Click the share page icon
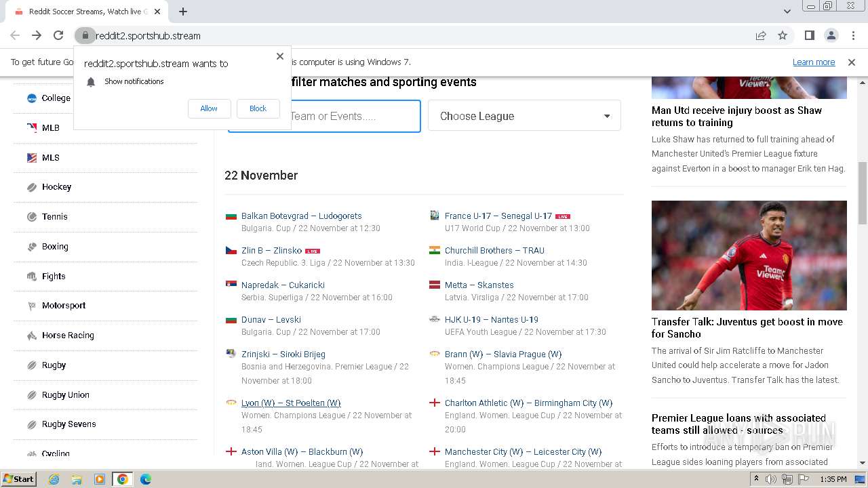Viewport: 868px width, 488px height. [761, 35]
